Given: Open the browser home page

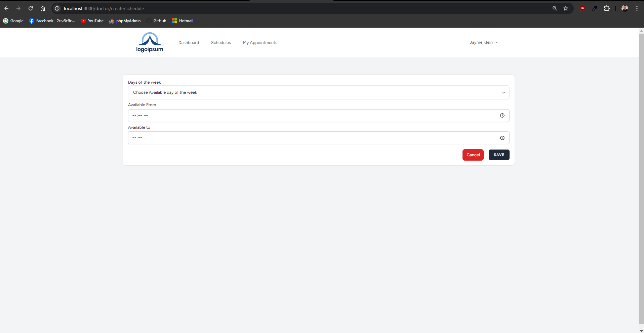Looking at the screenshot, I should (43, 8).
